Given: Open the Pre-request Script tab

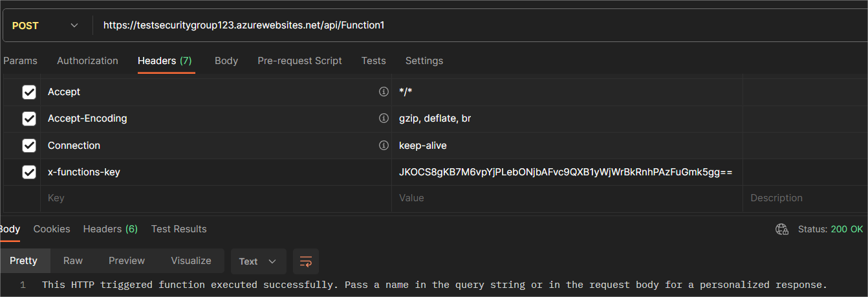Looking at the screenshot, I should pos(299,61).
